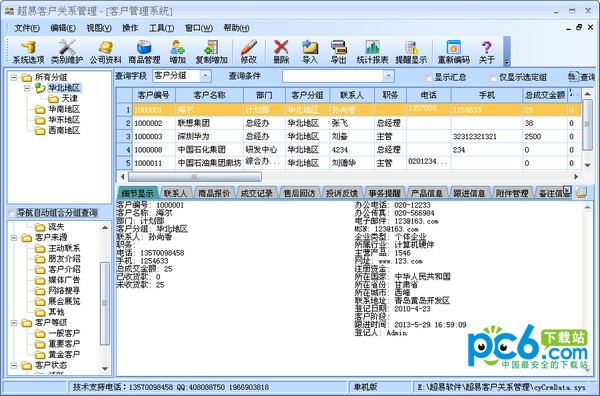Click the 关于 about question mark icon

click(x=486, y=52)
